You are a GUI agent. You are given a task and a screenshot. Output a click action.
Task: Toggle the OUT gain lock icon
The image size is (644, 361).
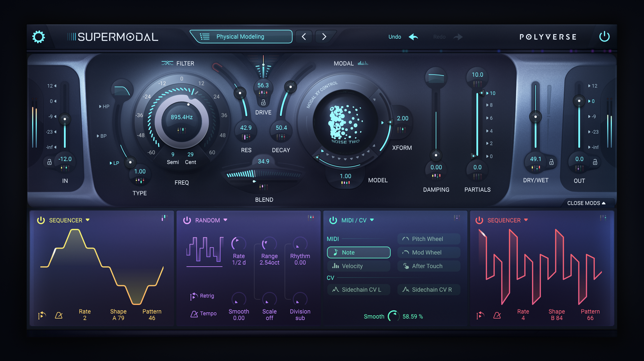(x=595, y=162)
